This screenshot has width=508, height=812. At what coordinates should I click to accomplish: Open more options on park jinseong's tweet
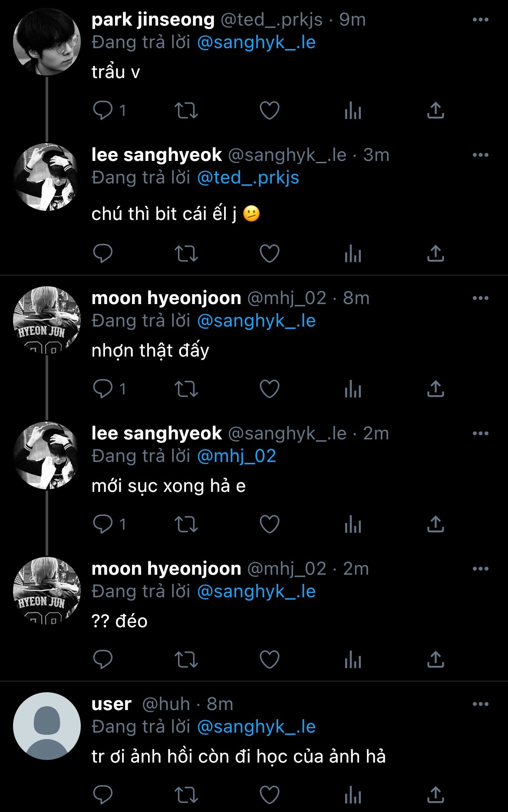click(x=480, y=20)
